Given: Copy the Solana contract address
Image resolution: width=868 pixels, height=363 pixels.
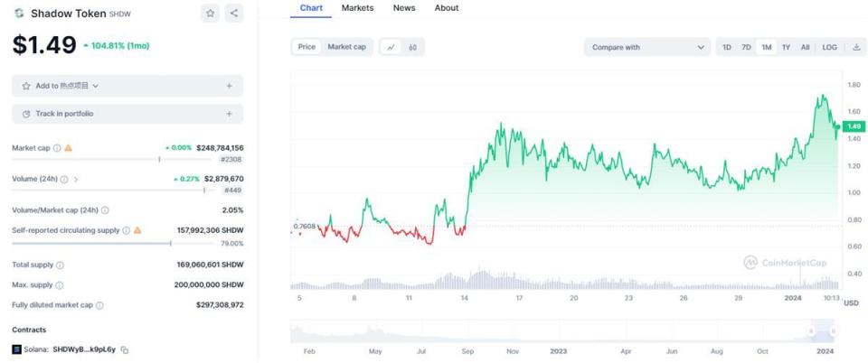Looking at the screenshot, I should (x=125, y=349).
